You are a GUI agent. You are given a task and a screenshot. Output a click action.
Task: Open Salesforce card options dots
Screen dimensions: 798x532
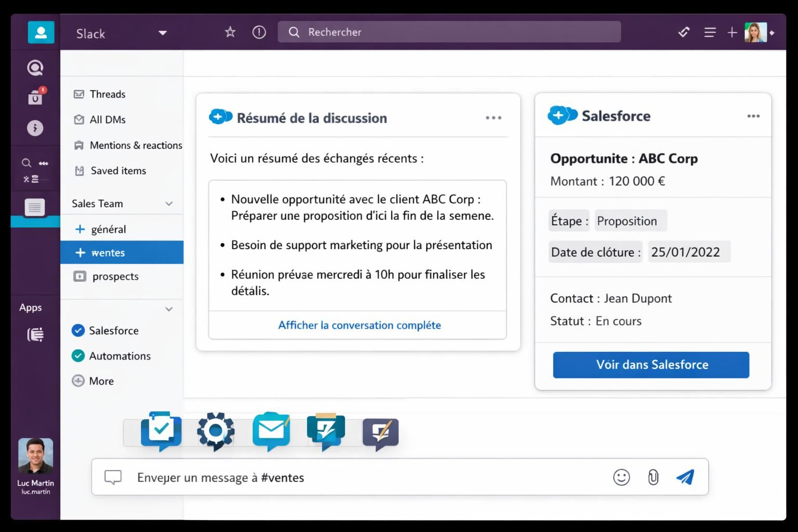[x=753, y=116]
